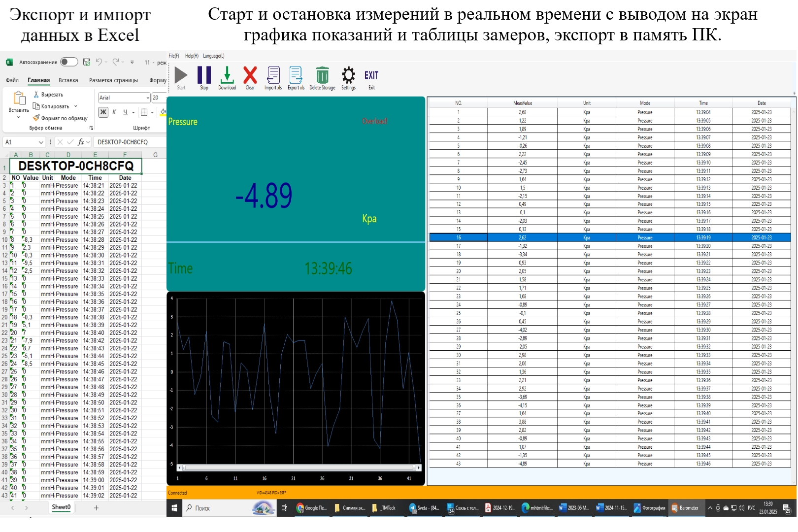The image size is (798, 532).
Task: Open Telegram Sveta chat from taskbar
Action: pos(424,508)
